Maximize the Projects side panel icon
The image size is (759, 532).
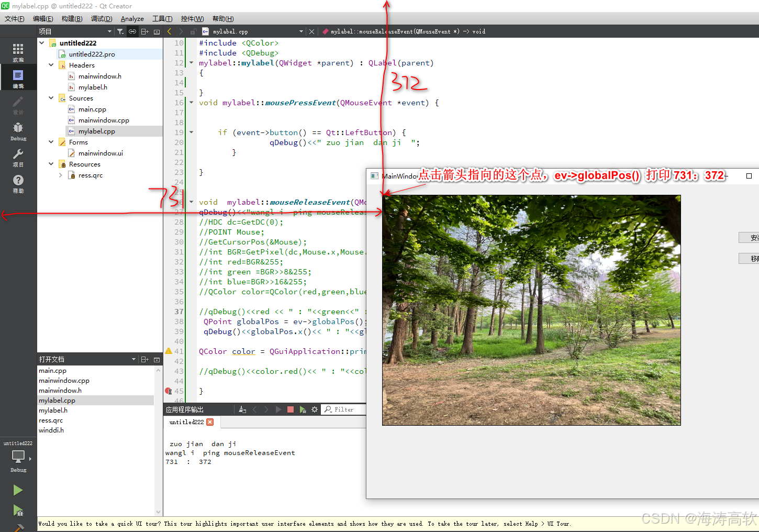point(157,31)
